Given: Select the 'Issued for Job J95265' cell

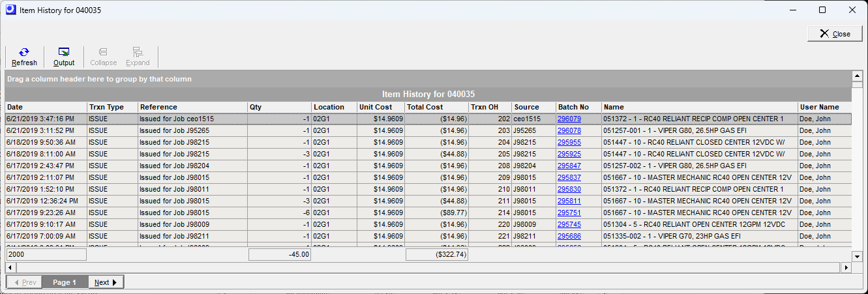Looking at the screenshot, I should (x=192, y=131).
